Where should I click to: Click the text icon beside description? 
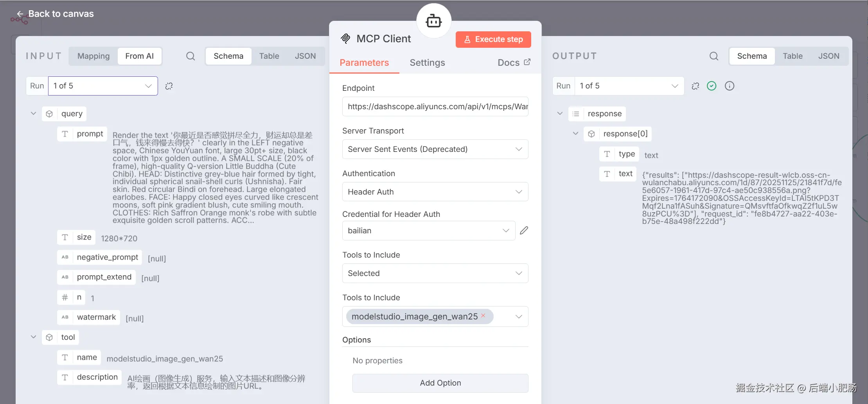click(65, 377)
